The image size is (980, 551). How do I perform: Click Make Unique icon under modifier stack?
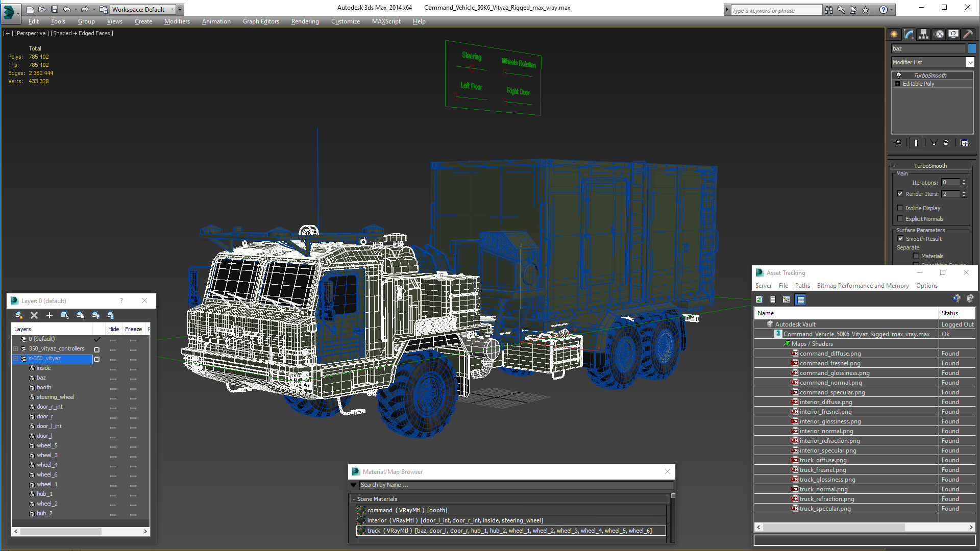tap(934, 143)
